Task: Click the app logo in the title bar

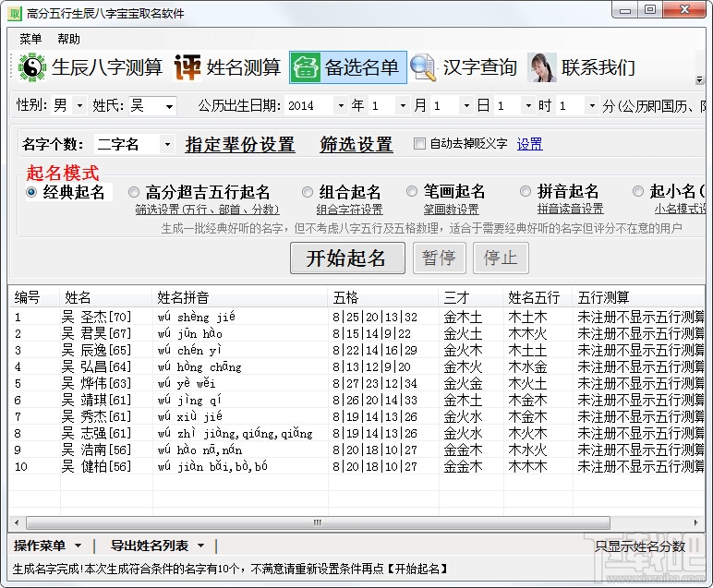Action: click(15, 14)
